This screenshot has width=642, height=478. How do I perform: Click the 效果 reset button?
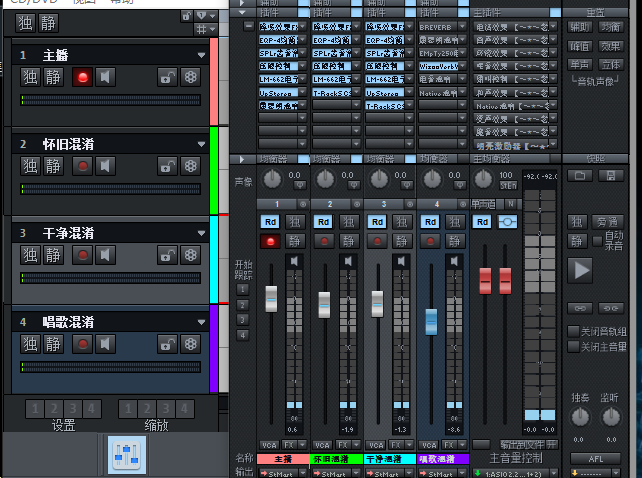[x=611, y=46]
